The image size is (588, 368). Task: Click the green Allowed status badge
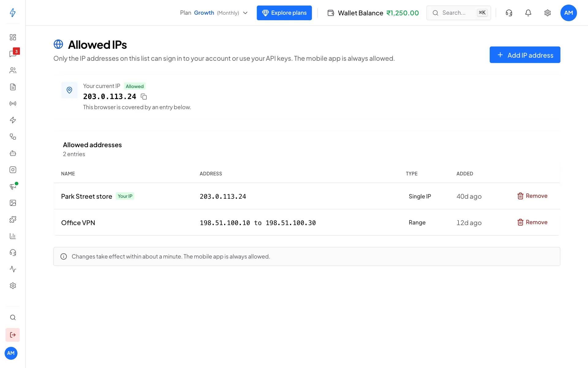pyautogui.click(x=135, y=86)
